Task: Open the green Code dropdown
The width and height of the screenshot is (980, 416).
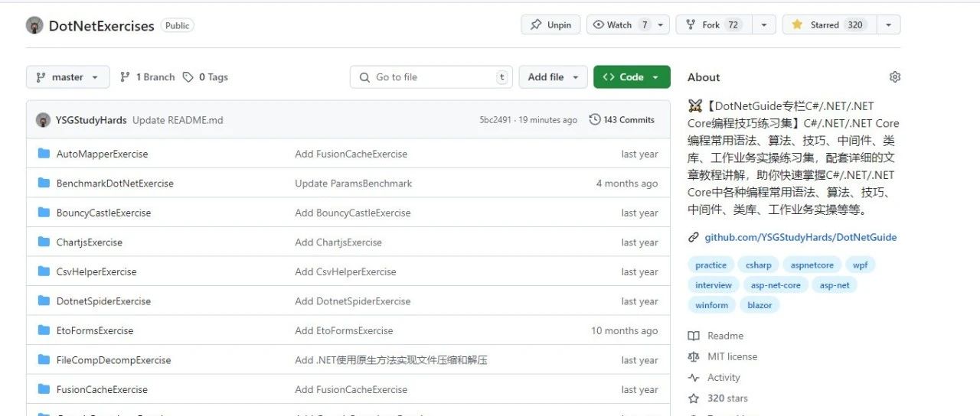Action: click(632, 77)
